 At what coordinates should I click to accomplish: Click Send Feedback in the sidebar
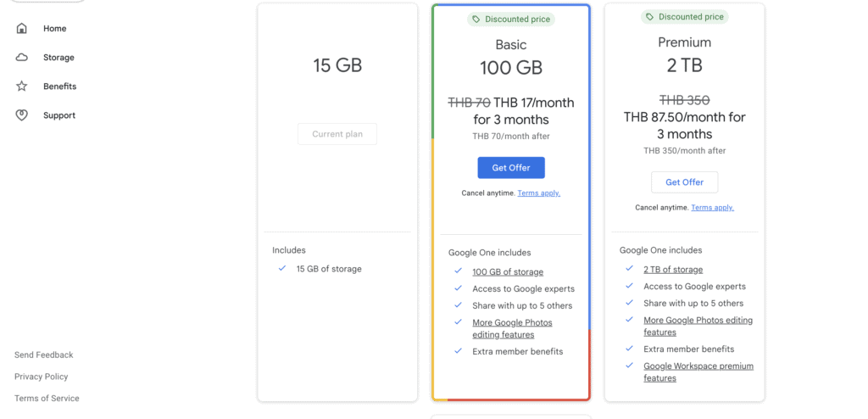point(44,355)
